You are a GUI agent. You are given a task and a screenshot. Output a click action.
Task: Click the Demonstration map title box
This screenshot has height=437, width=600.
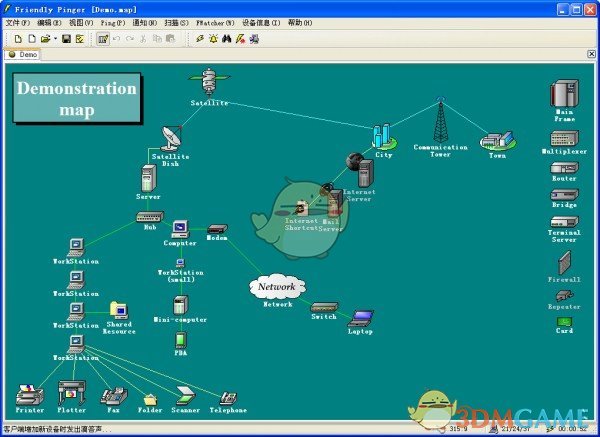point(77,98)
